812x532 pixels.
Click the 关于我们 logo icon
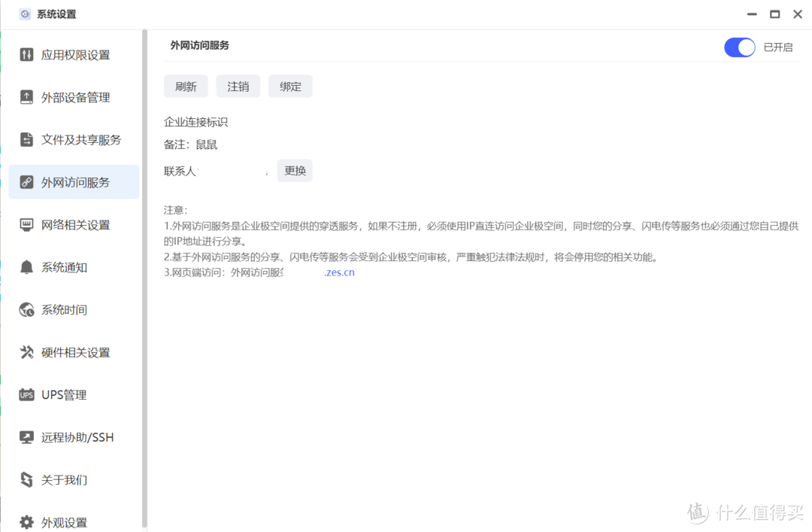(26, 479)
